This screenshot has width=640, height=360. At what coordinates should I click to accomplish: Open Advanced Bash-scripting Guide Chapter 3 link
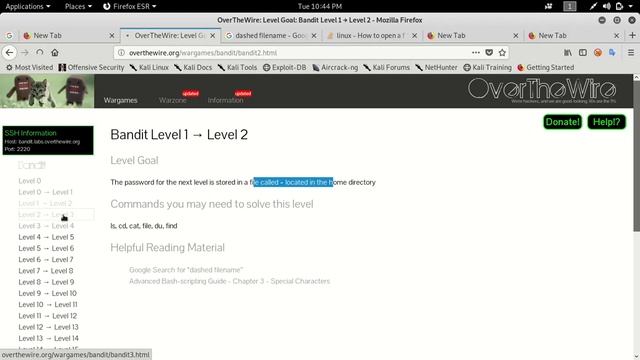[229, 281]
